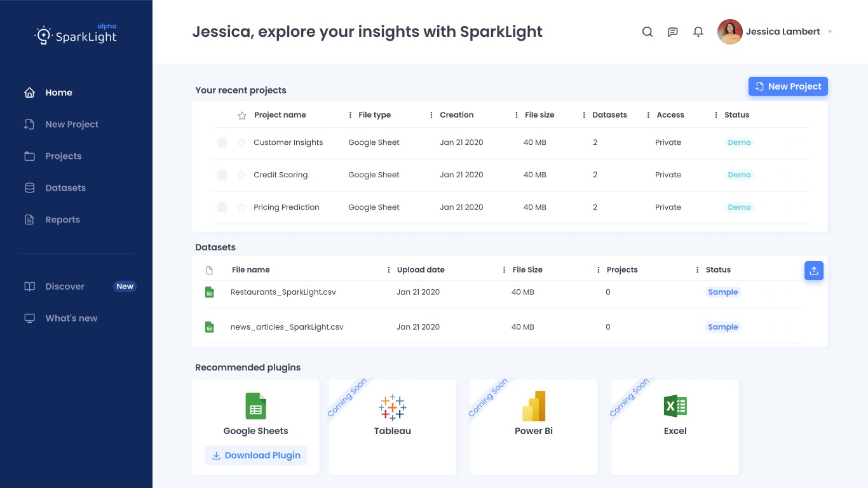The width and height of the screenshot is (868, 488).
Task: Open the notifications bell
Action: (698, 32)
